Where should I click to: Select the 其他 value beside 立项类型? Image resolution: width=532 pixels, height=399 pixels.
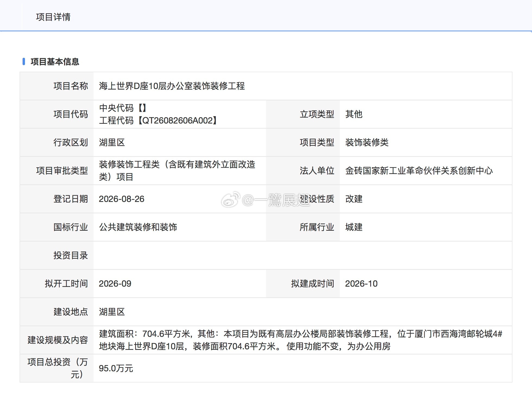(354, 114)
